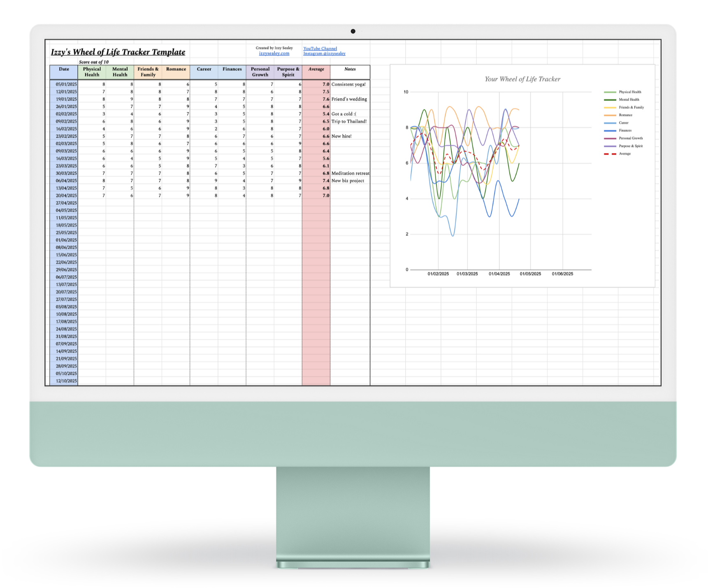Click the 'New biz project' note cell

click(350, 181)
